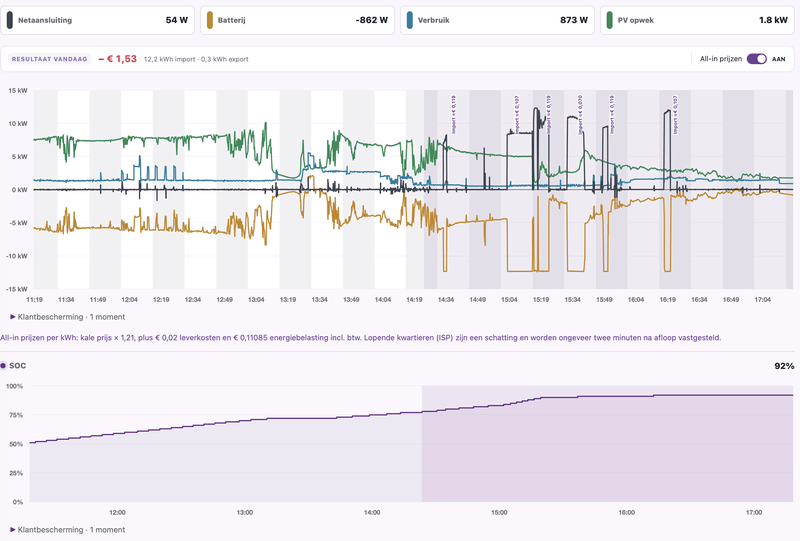This screenshot has height=541, width=800.
Task: Click the import ≈€ 0,119 marker above 14:34
Action: click(454, 115)
